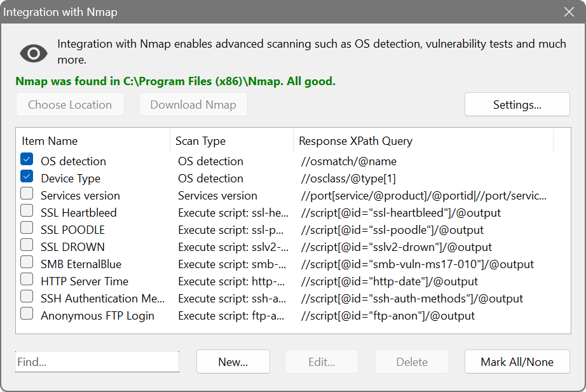Select the SSL POODLE item name
This screenshot has width=586, height=392.
(x=73, y=230)
